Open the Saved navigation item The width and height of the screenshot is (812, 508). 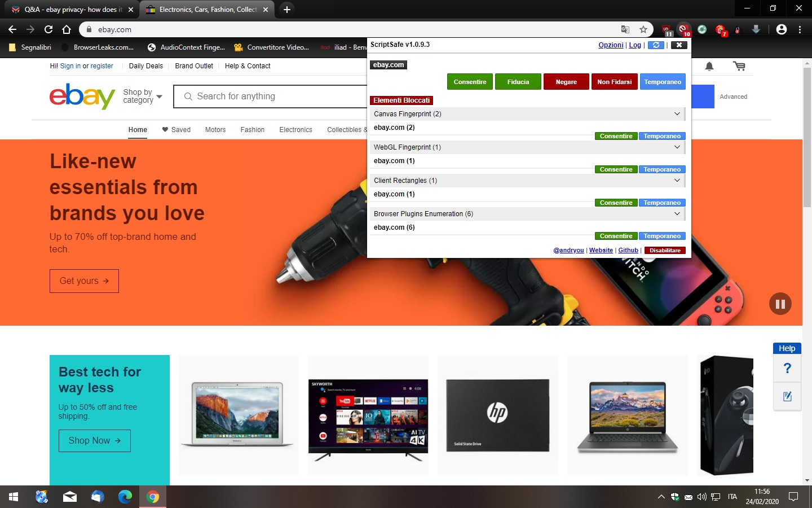pos(176,130)
